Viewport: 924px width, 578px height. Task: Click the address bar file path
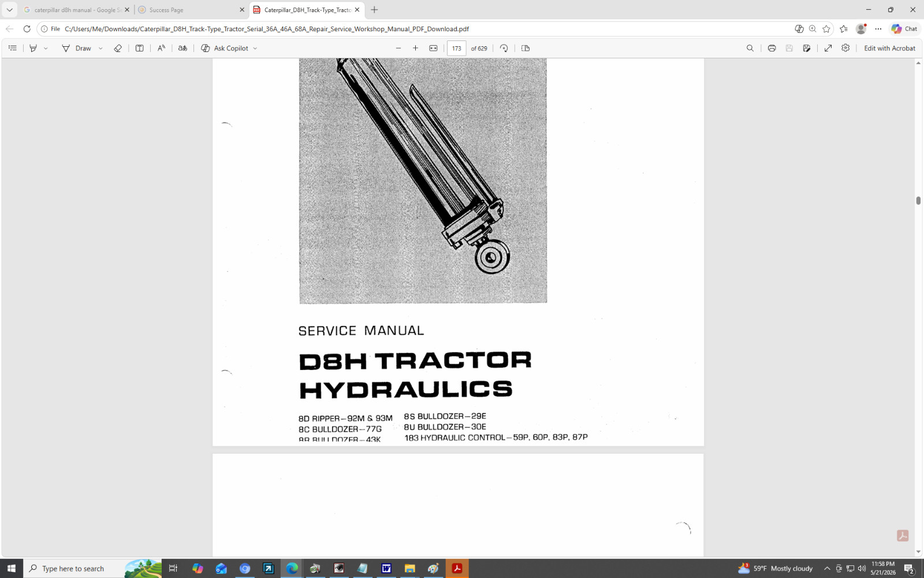pyautogui.click(x=267, y=29)
